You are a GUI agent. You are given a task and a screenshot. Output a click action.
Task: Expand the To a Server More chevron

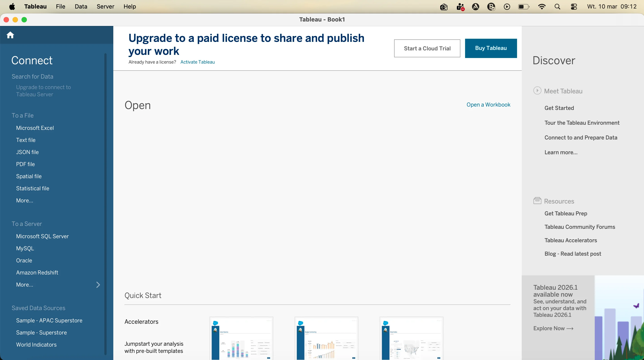pos(98,285)
